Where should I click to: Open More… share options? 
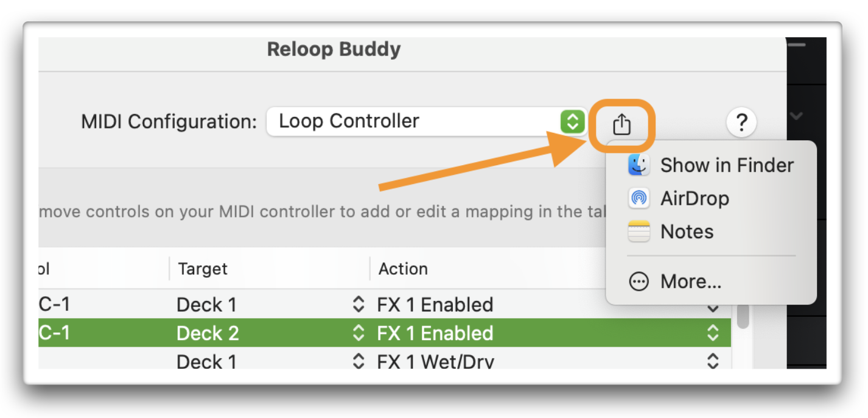tap(675, 282)
